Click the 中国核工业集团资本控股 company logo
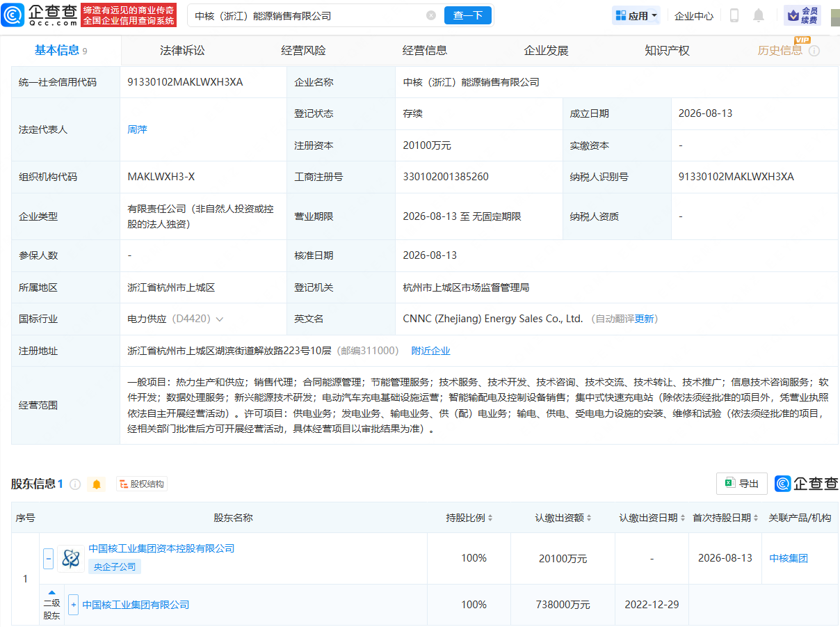Screen dimensions: 840x627 (x=70, y=558)
